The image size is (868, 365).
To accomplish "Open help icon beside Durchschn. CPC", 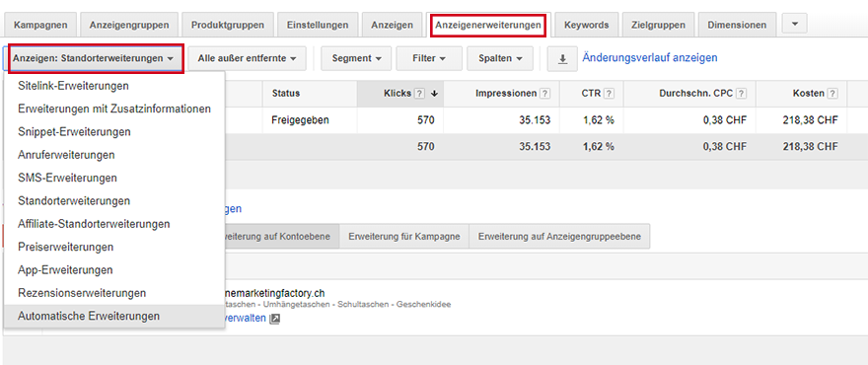I will (741, 94).
